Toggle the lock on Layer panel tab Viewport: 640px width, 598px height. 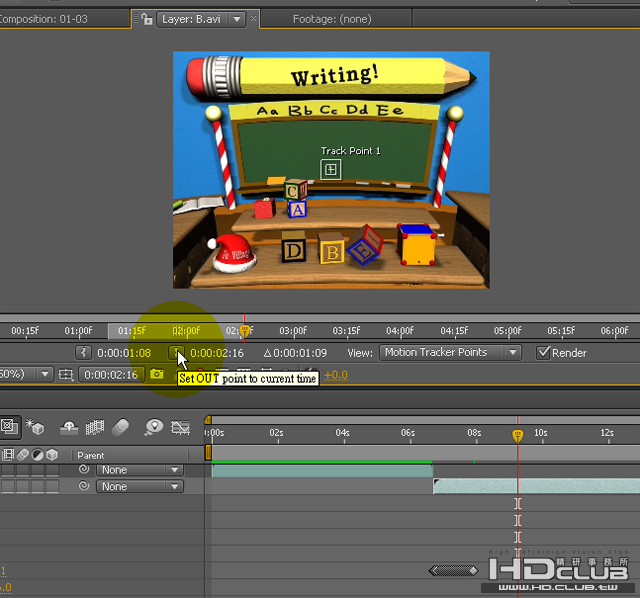coord(146,19)
